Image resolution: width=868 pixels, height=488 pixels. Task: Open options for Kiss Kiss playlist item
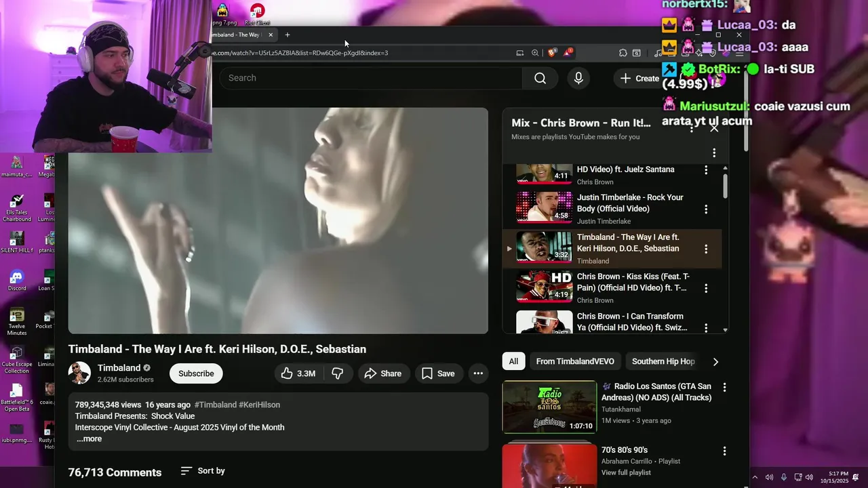(x=706, y=288)
